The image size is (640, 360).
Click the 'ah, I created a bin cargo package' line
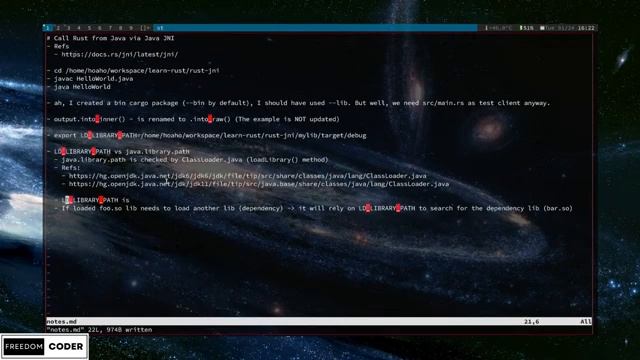click(x=298, y=103)
